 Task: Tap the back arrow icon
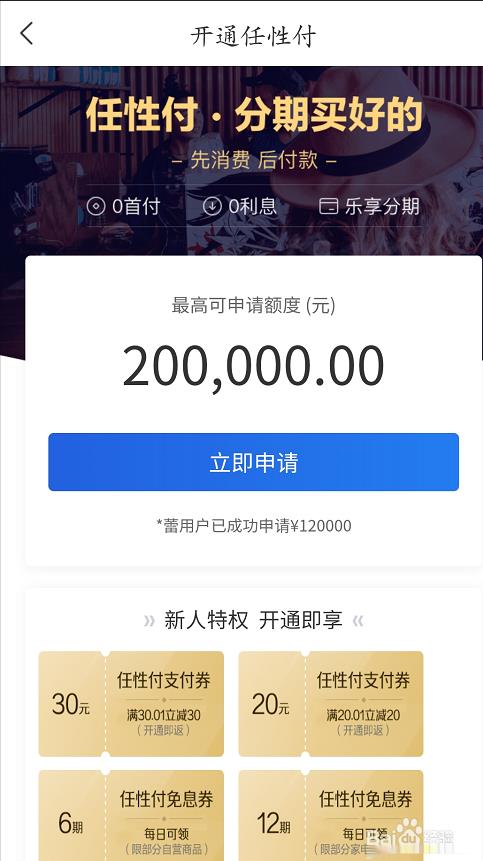coord(27,33)
